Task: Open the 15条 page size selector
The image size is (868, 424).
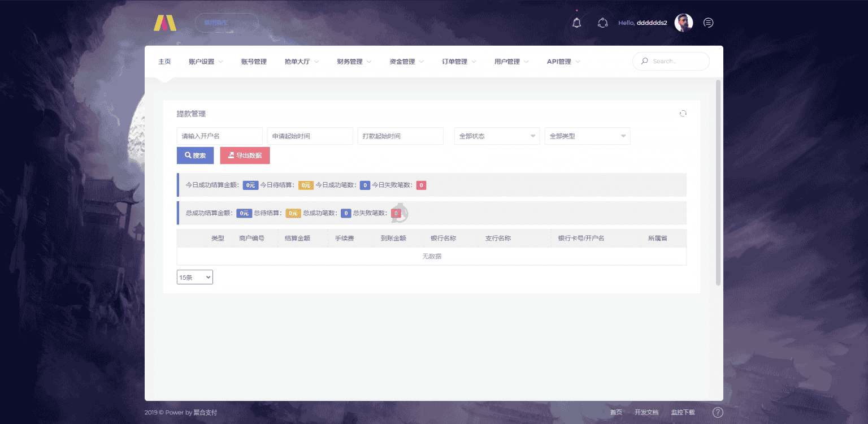Action: pos(194,276)
